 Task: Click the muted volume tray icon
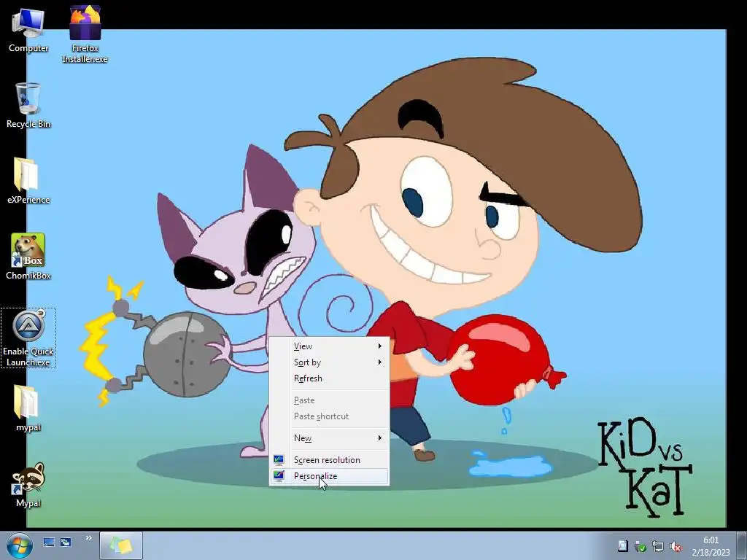pos(675,546)
